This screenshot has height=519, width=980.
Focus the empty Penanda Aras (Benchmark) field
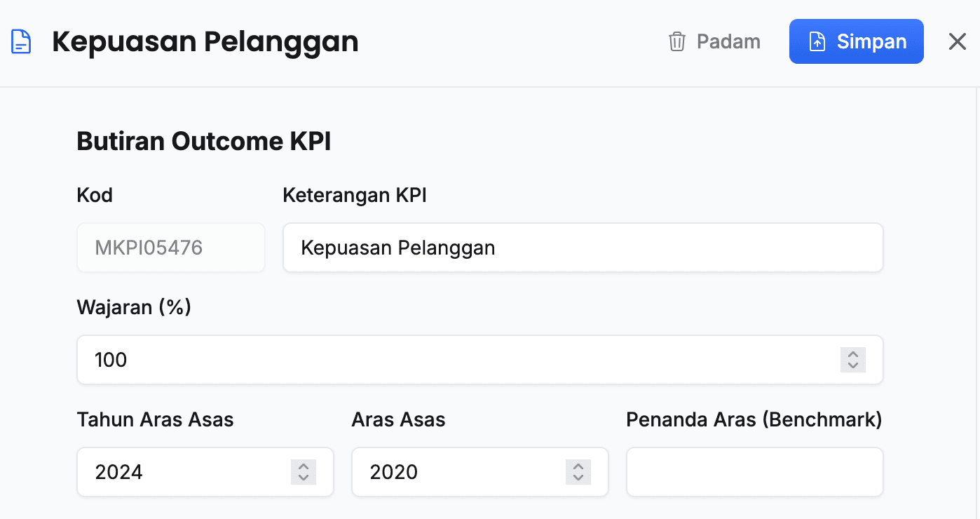(754, 472)
